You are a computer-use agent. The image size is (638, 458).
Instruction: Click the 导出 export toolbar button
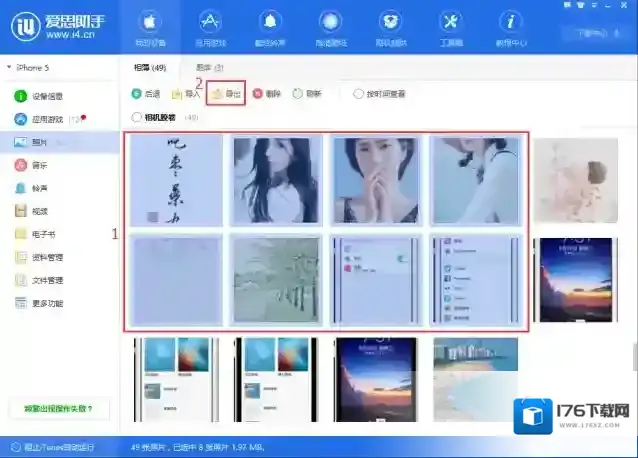226,94
